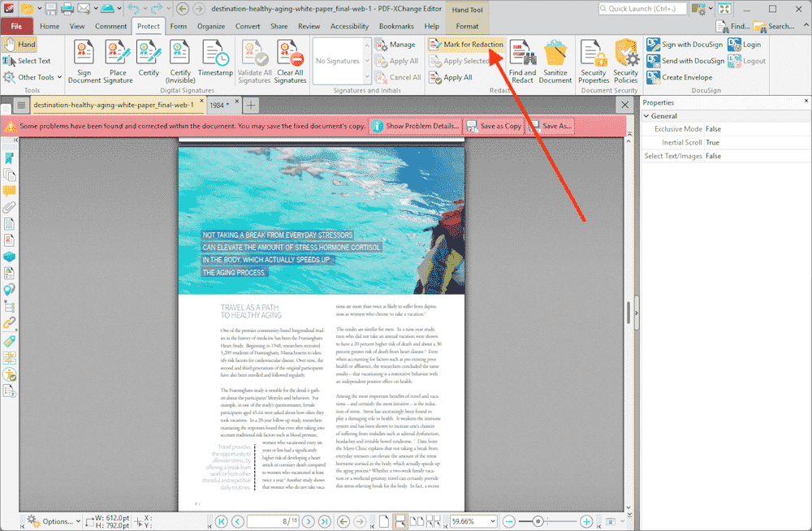Toggle continuous page view mode
The image size is (812, 531).
point(400,521)
